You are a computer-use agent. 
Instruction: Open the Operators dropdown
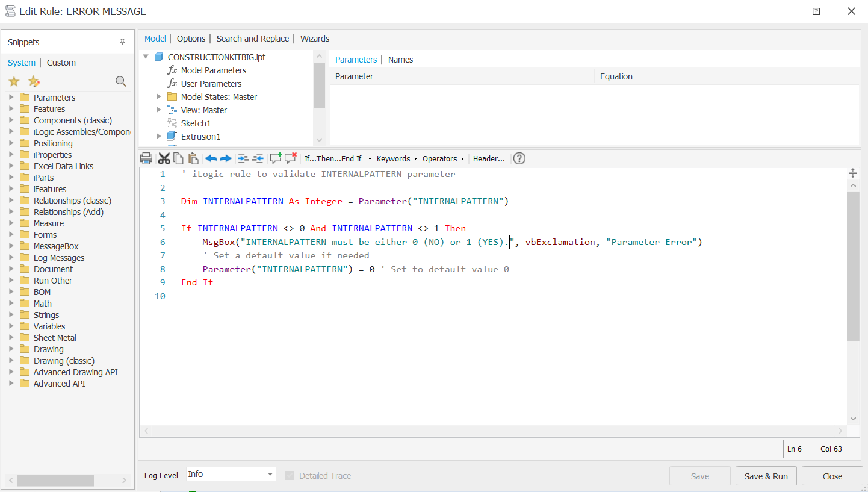click(443, 159)
